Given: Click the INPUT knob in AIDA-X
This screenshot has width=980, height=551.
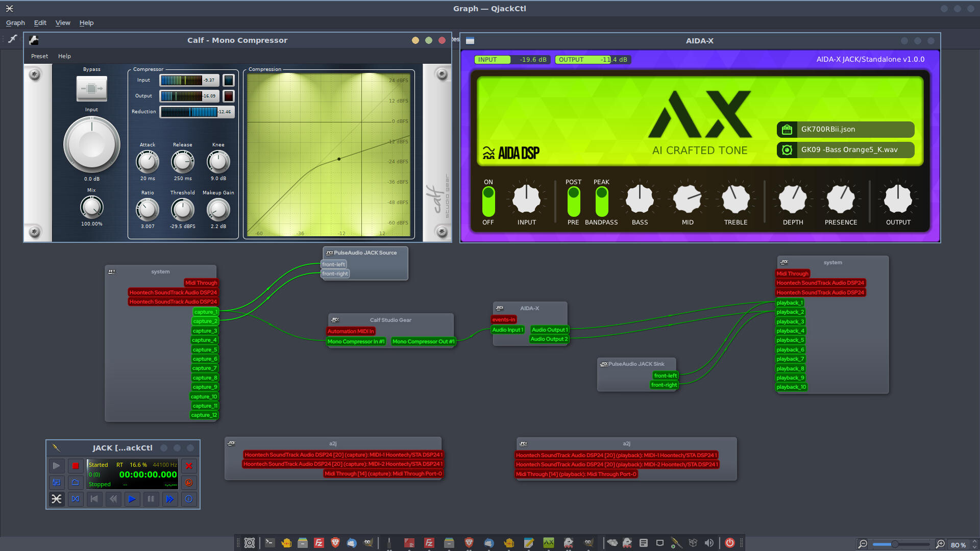Looking at the screenshot, I should (x=526, y=199).
